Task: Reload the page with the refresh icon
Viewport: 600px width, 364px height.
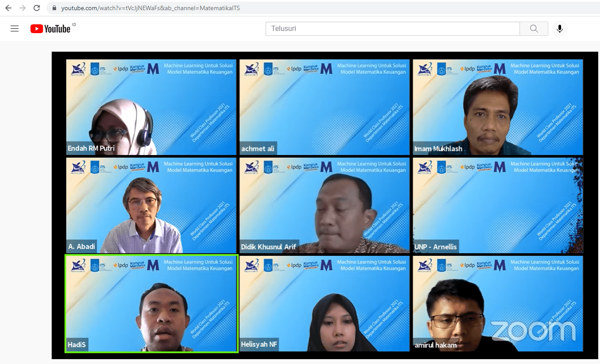Action: [37, 8]
